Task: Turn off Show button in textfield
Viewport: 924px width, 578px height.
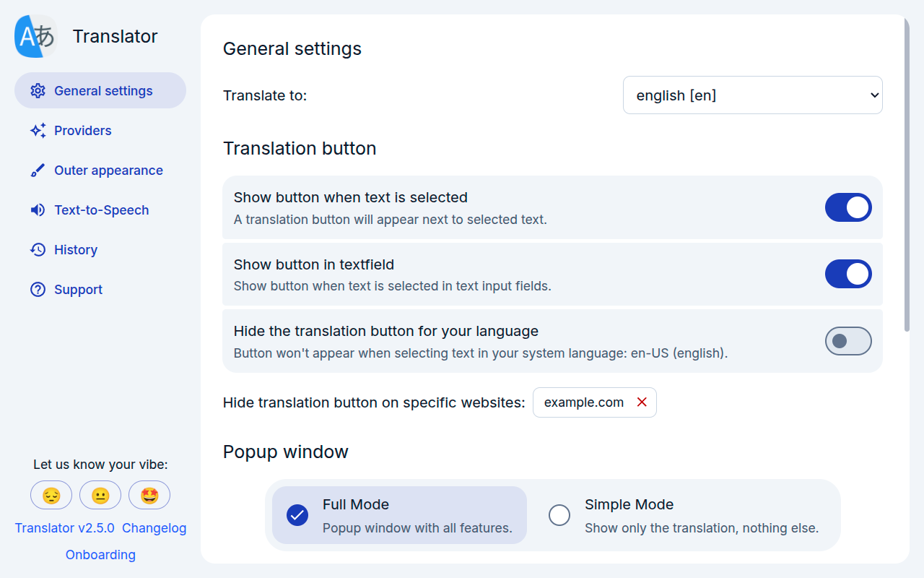Action: click(848, 274)
